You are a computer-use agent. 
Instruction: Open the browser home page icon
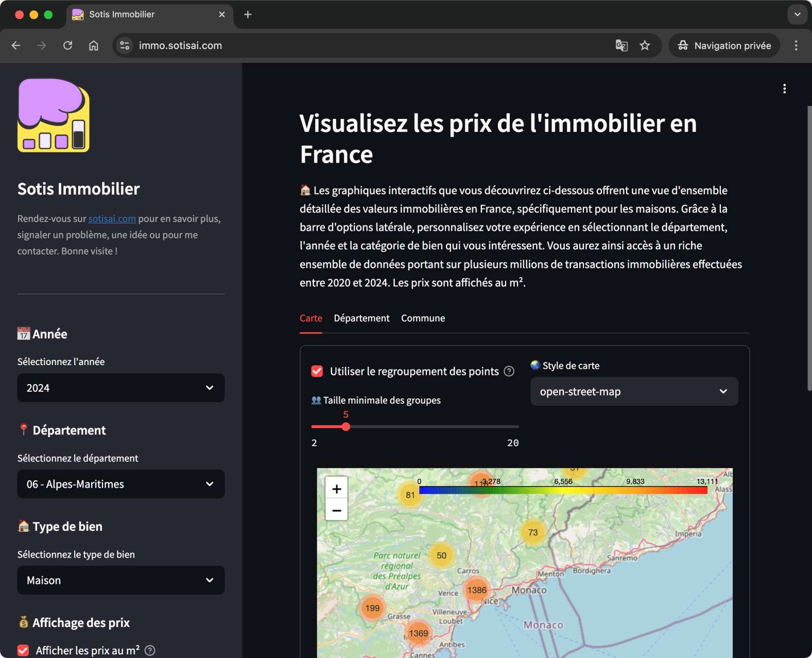pos(93,45)
